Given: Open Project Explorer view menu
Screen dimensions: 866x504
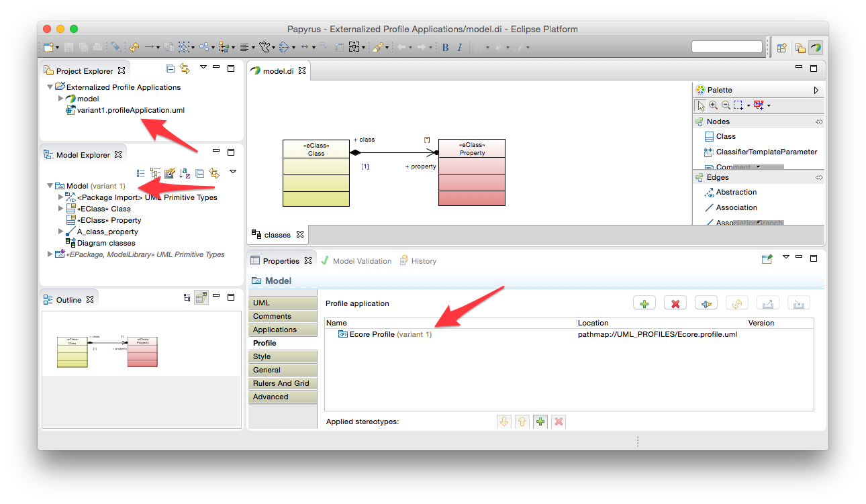Looking at the screenshot, I should [x=203, y=67].
